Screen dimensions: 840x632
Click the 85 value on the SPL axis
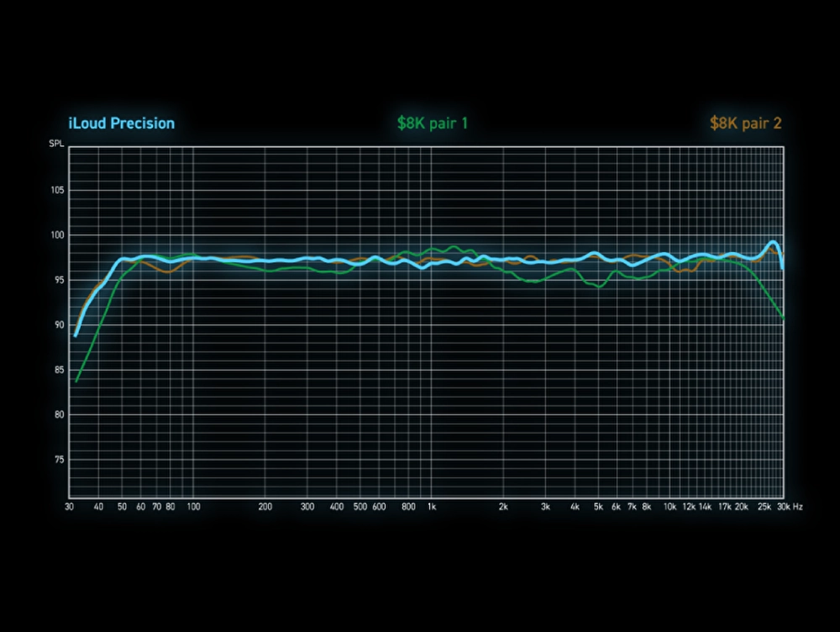pos(59,370)
